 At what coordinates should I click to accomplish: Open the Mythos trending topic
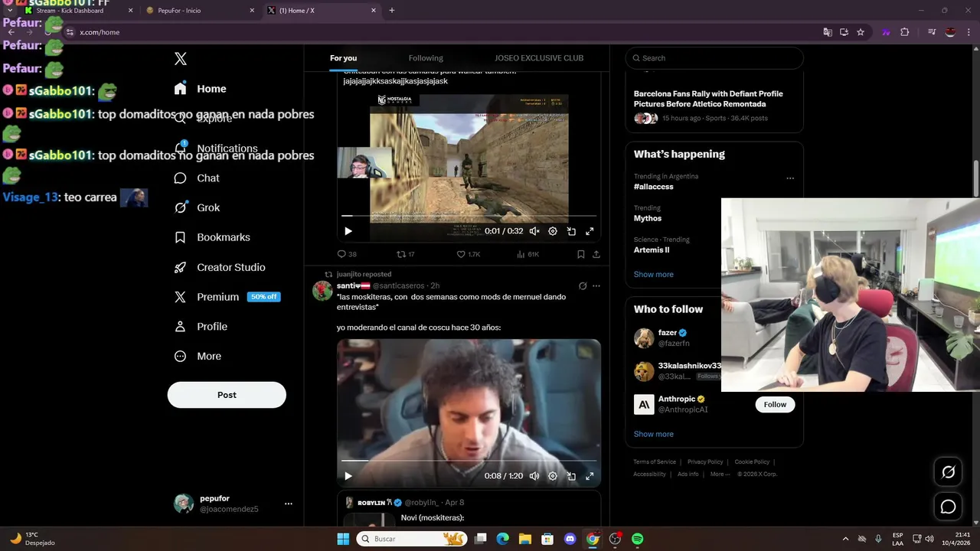(x=648, y=218)
